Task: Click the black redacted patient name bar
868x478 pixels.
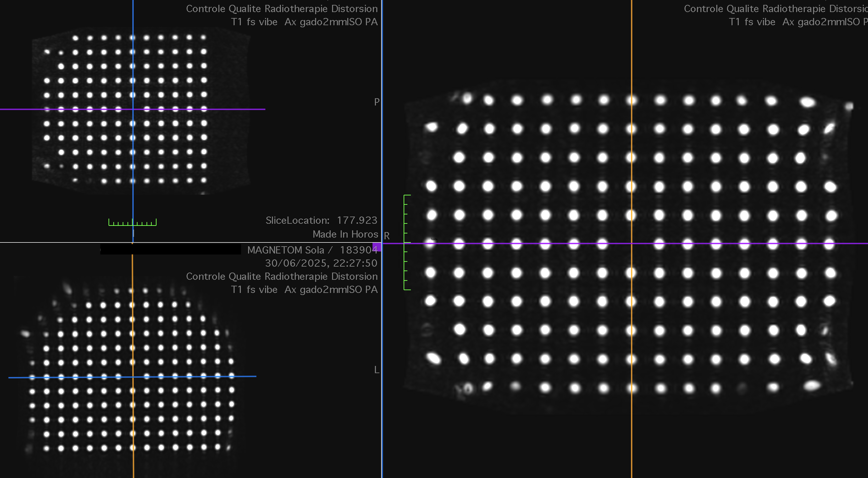Action: 170,249
